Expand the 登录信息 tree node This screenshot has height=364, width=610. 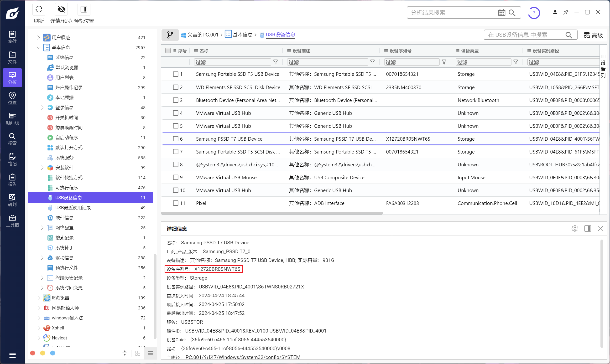click(x=42, y=108)
